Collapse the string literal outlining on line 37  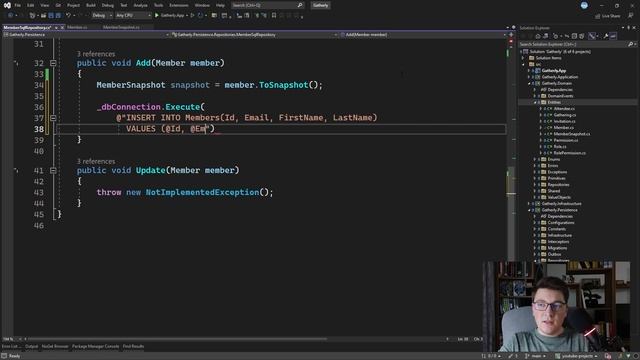[x=53, y=118]
